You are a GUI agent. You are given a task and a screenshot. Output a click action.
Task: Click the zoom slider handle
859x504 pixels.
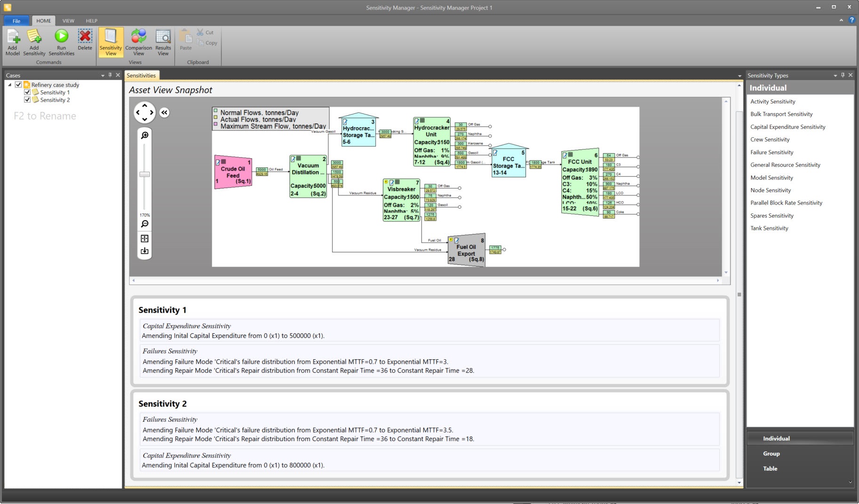click(x=145, y=174)
